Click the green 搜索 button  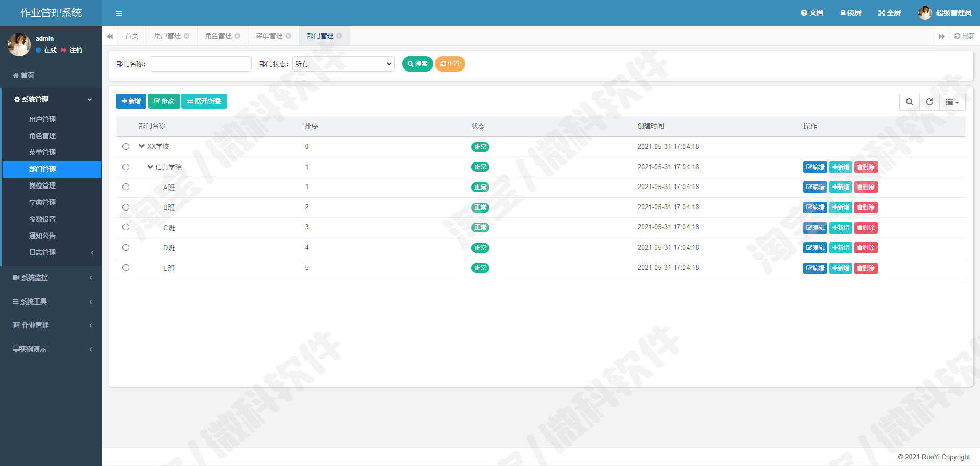tap(418, 64)
